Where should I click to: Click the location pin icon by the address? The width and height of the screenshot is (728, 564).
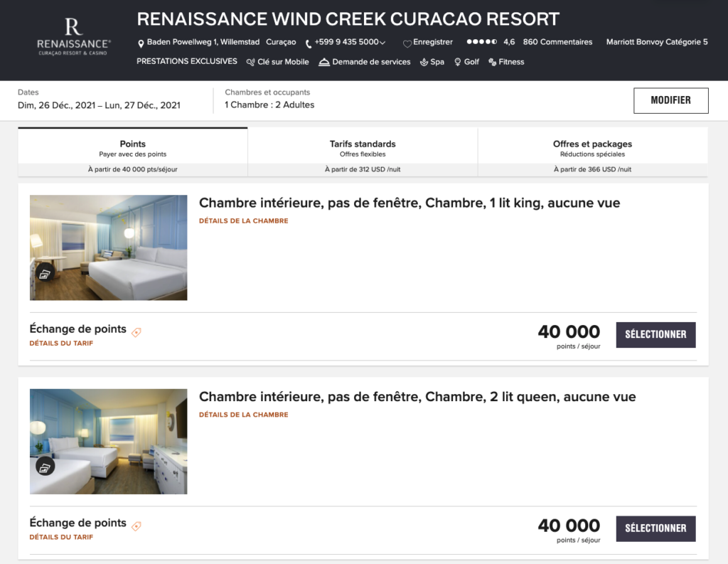(x=141, y=43)
